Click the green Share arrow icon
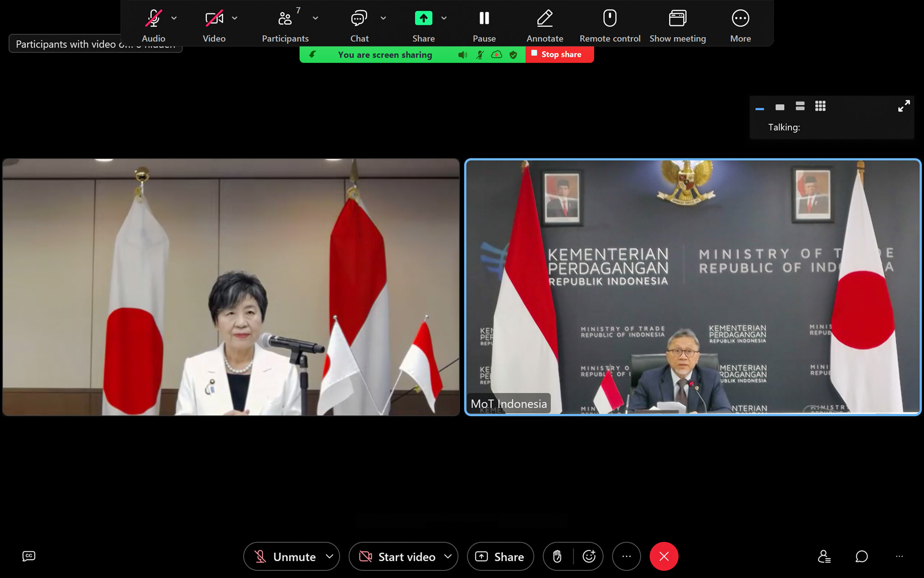The height and width of the screenshot is (578, 924). click(x=423, y=18)
